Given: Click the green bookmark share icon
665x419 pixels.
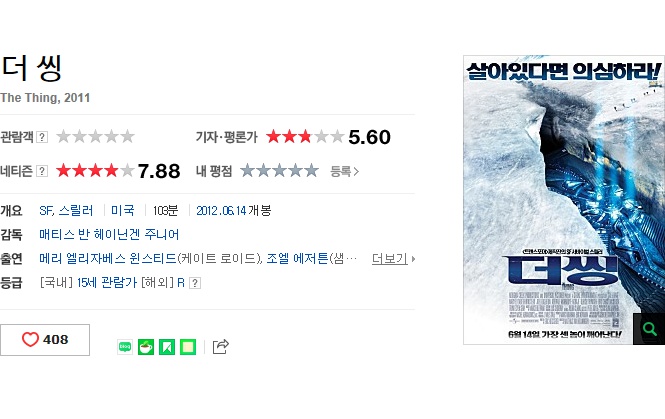Looking at the screenshot, I should click(x=167, y=347).
